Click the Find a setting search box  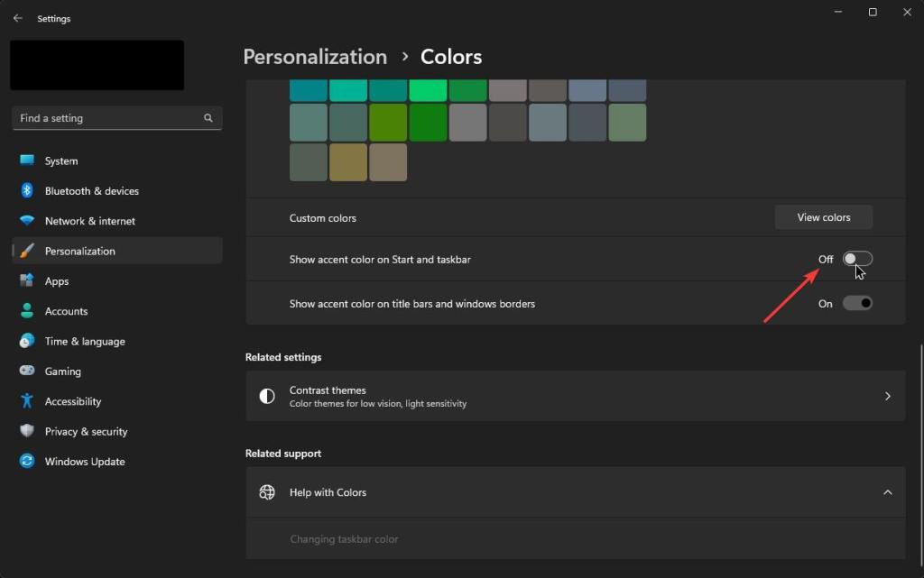(108, 118)
